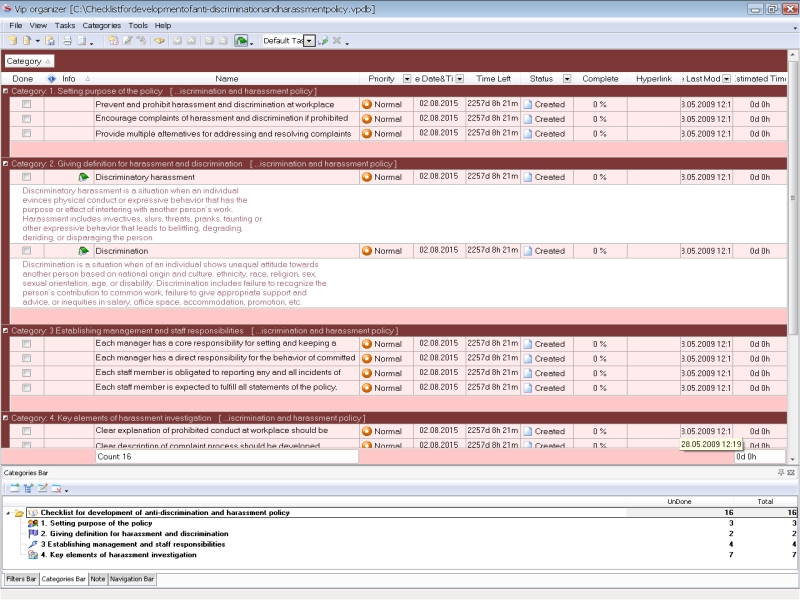Click blue flag icon beside Giving definition category
800x600 pixels.
click(33, 534)
